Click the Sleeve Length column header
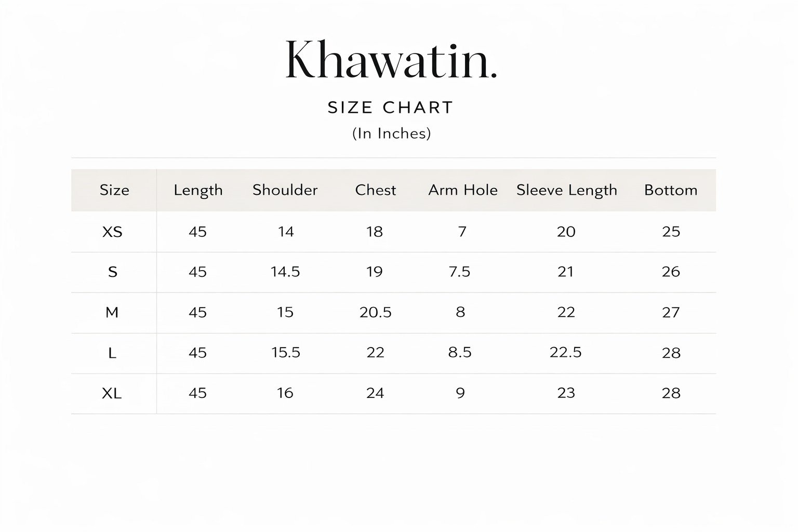798x532 pixels. coord(566,190)
